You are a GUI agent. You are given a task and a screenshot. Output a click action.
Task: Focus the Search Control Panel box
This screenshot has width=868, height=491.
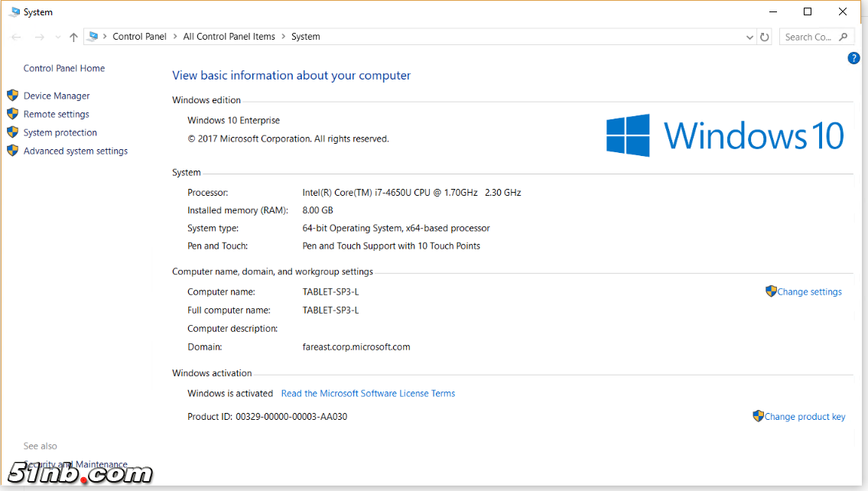click(808, 37)
